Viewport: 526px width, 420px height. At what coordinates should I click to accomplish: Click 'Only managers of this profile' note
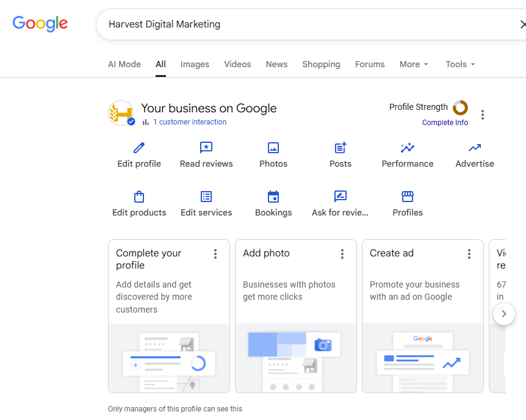tap(175, 409)
